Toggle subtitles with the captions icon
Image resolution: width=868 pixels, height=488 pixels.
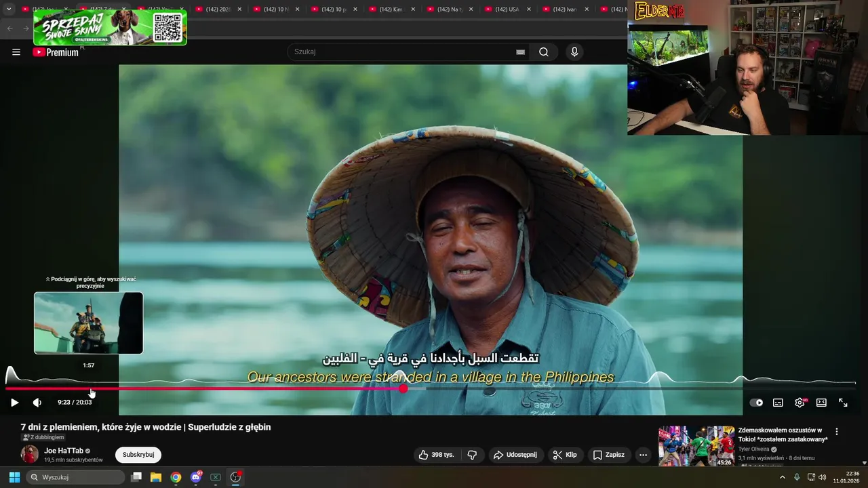click(x=778, y=403)
